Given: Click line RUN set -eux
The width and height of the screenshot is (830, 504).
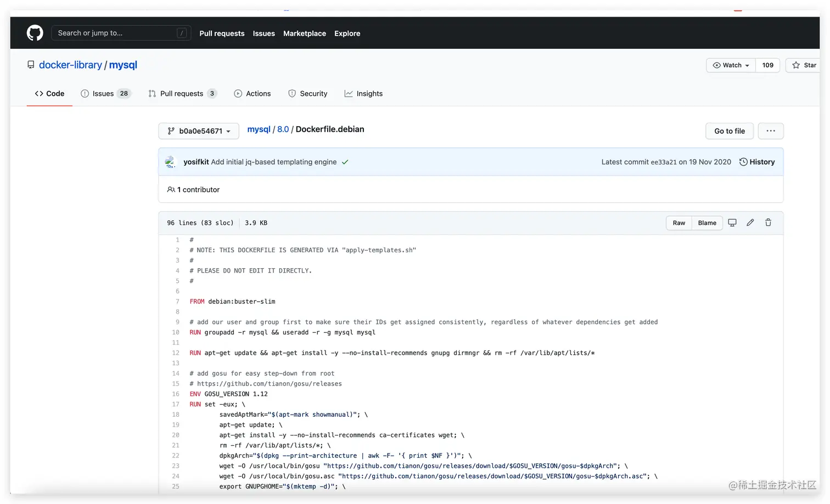Looking at the screenshot, I should [x=217, y=405].
